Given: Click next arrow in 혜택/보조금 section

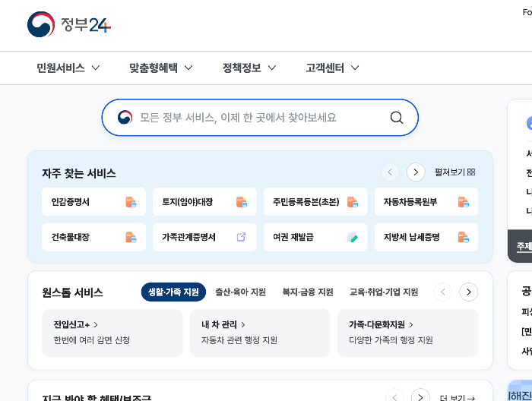Looking at the screenshot, I should tap(420, 397).
